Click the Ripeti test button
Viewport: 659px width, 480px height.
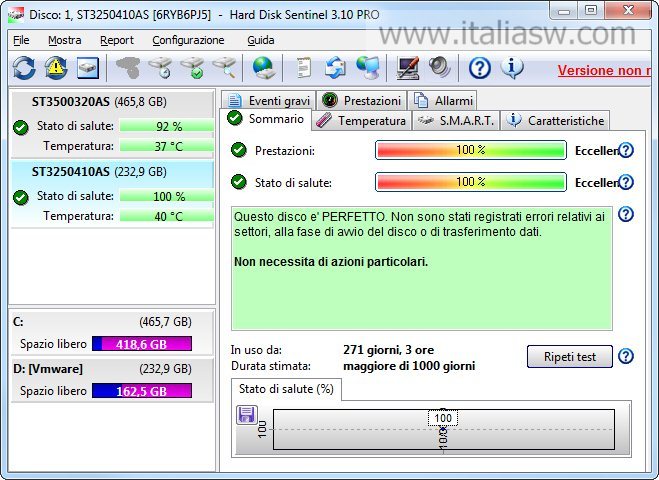569,357
